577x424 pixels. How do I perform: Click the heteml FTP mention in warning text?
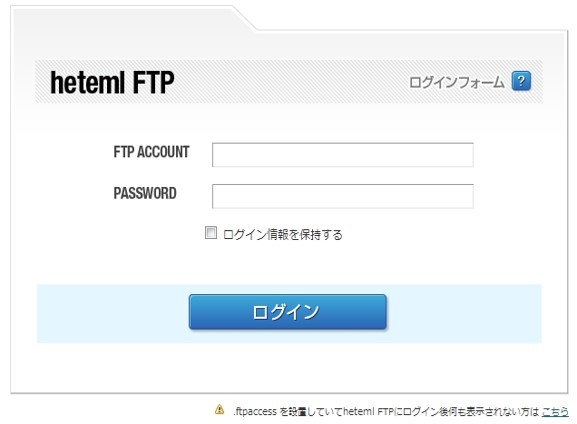(368, 411)
